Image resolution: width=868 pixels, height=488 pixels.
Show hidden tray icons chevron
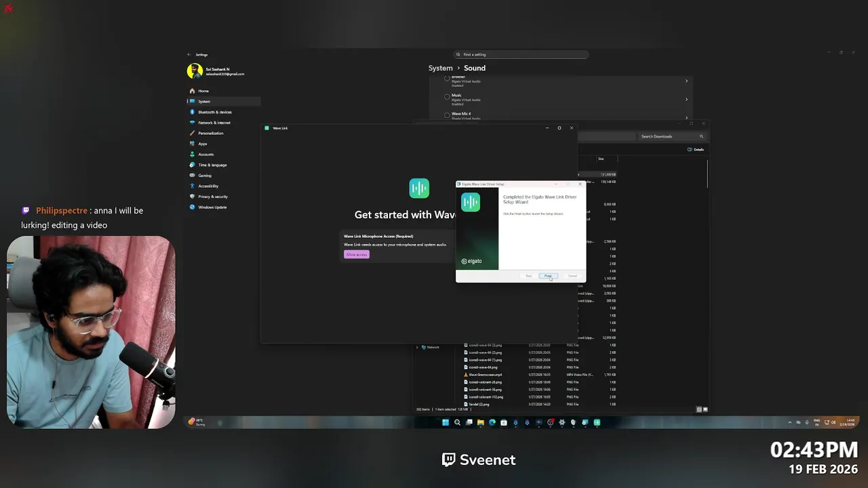789,422
